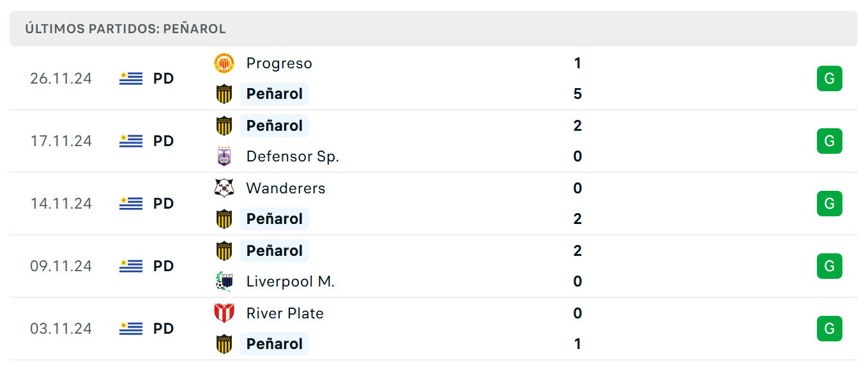The width and height of the screenshot is (868, 372).
Task: Click the Liverpool M. club crest
Action: click(224, 281)
